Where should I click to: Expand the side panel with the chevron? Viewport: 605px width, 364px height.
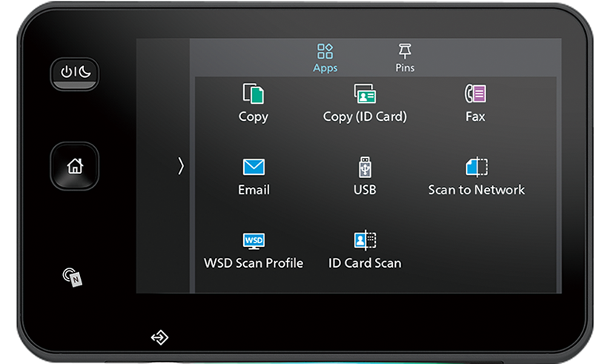(180, 167)
